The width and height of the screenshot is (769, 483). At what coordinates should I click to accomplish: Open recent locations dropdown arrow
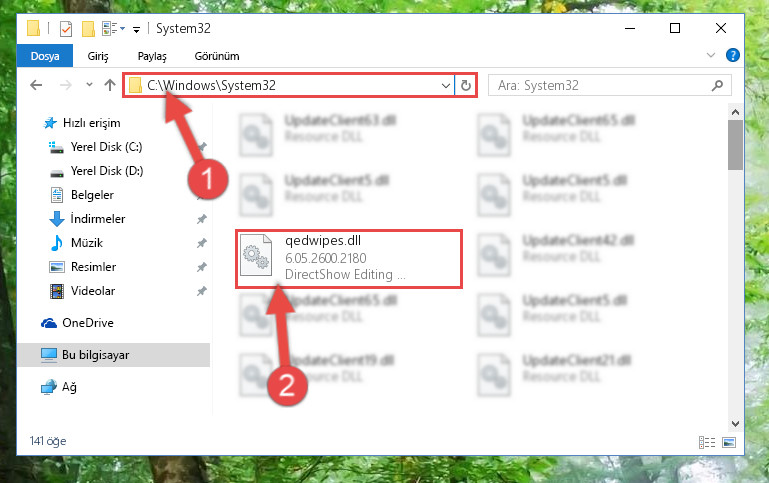tap(89, 85)
